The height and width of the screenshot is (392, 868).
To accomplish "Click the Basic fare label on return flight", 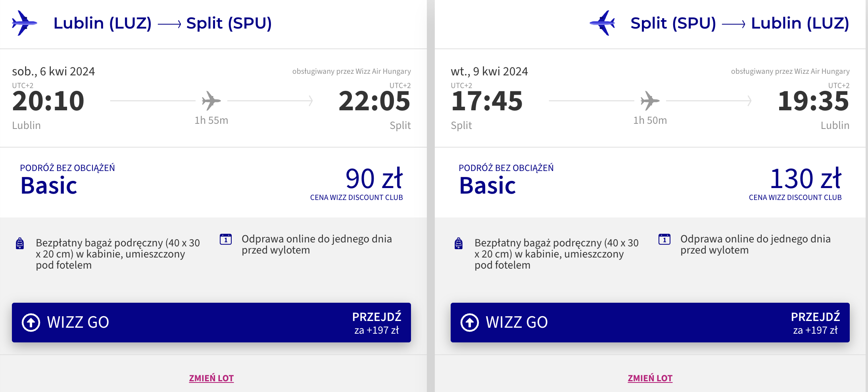I will [488, 186].
